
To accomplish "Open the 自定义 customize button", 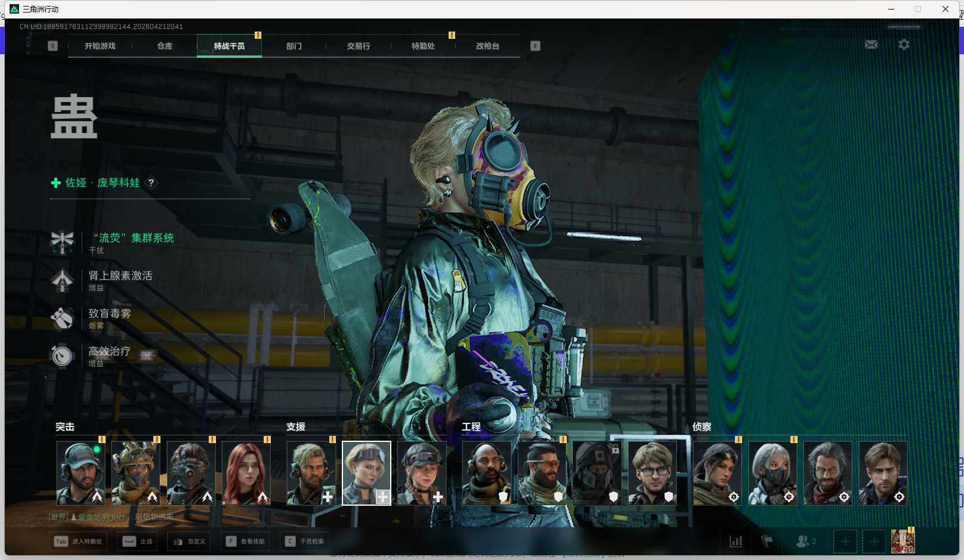I will tap(190, 542).
